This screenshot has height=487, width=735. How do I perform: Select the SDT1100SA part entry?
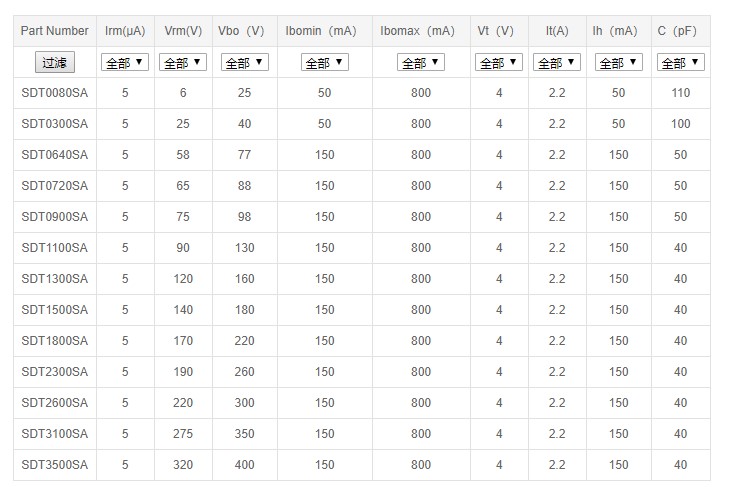click(x=54, y=248)
